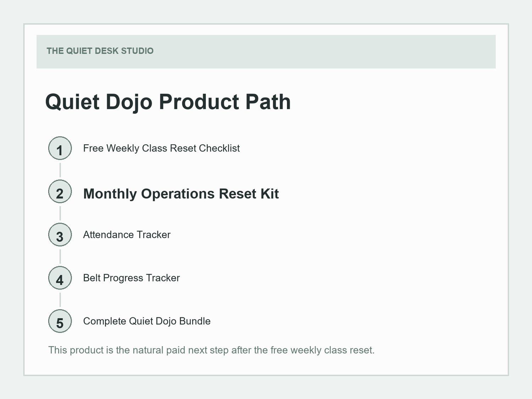
Task: Click the pale green header banner background
Action: click(x=319, y=51)
